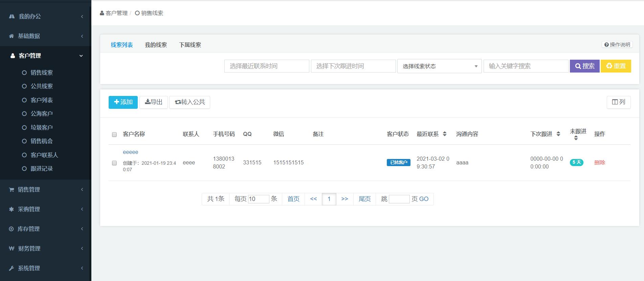
Task: Click the 客户管理 user icon in sidebar
Action: tap(13, 56)
